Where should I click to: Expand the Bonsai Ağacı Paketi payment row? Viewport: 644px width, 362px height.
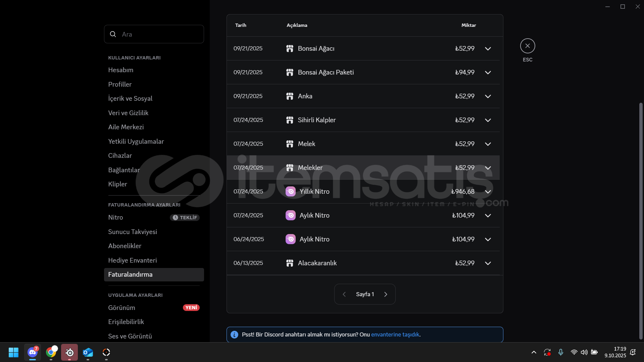point(488,73)
